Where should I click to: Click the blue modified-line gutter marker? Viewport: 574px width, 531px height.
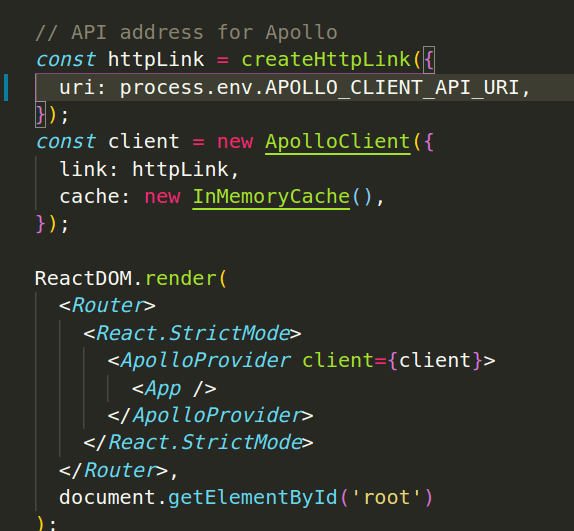[6, 87]
